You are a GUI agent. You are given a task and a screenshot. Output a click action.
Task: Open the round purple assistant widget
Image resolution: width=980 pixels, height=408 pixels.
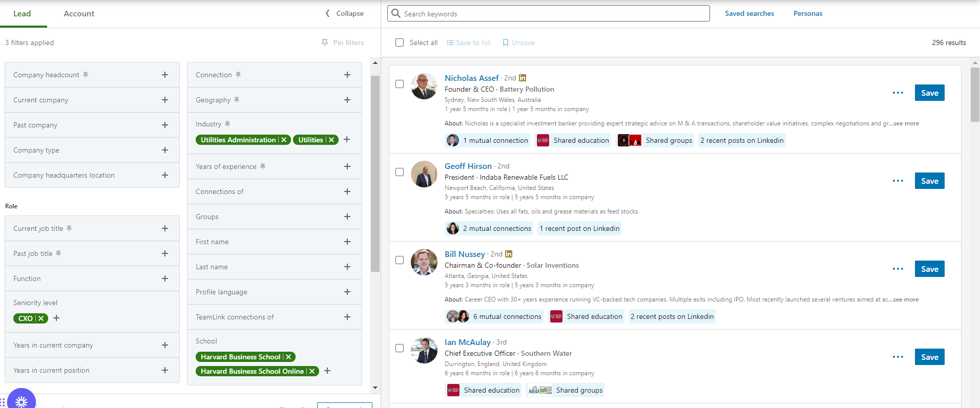click(x=22, y=399)
